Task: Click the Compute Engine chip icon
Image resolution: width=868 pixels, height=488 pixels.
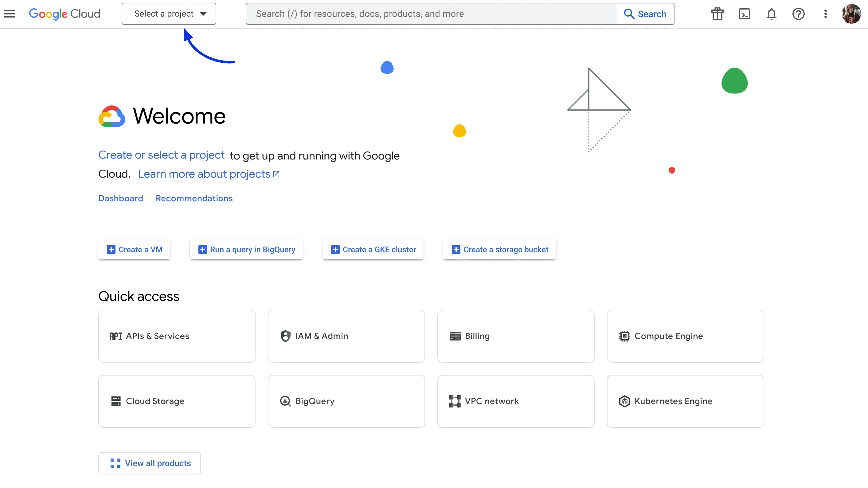Action: 624,336
